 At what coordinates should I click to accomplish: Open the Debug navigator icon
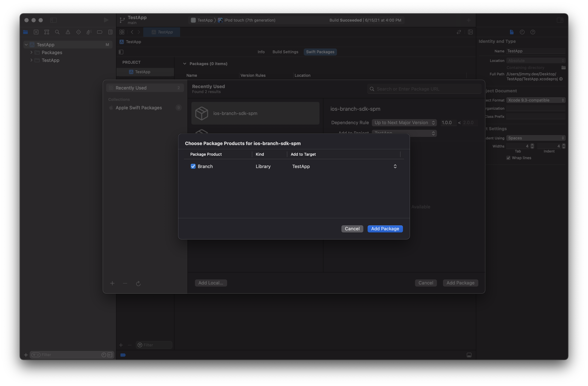click(89, 32)
